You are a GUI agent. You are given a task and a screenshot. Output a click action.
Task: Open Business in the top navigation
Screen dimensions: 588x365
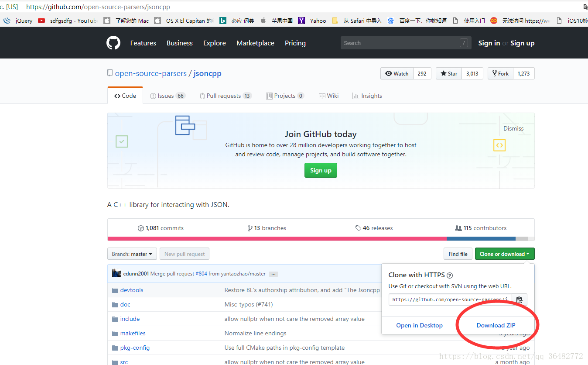pos(180,43)
